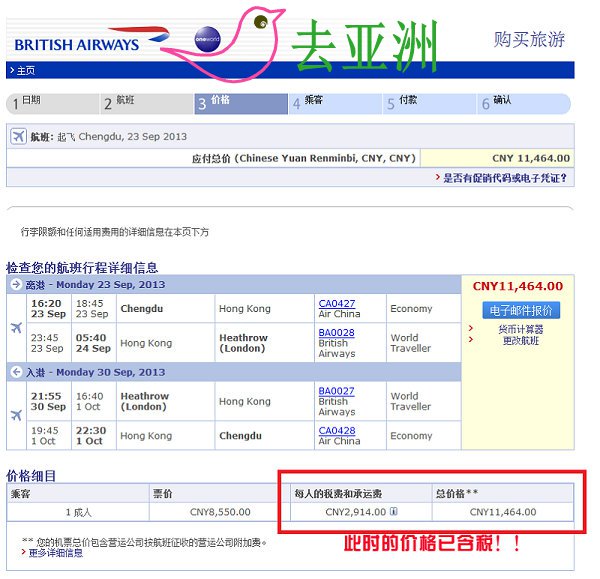Click the 电子邮件报价 email quote button
This screenshot has height=579, width=600.
point(521,310)
